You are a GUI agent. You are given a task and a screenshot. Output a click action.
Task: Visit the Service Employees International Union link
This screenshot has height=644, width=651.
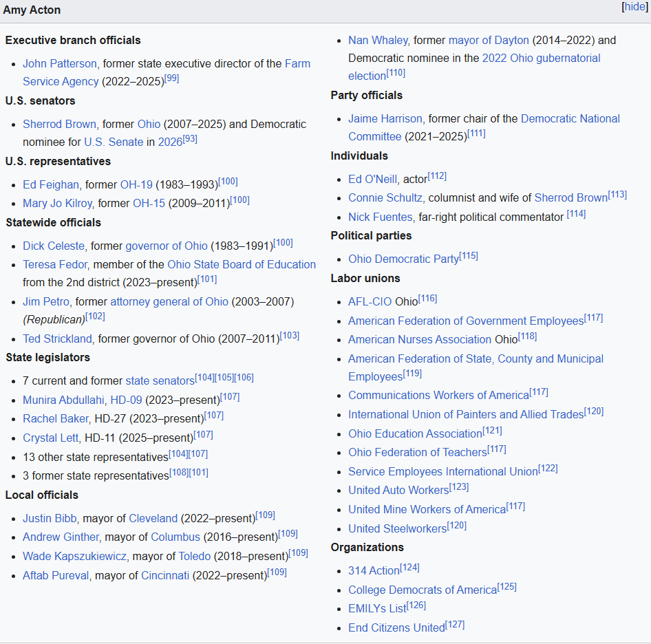pos(443,472)
